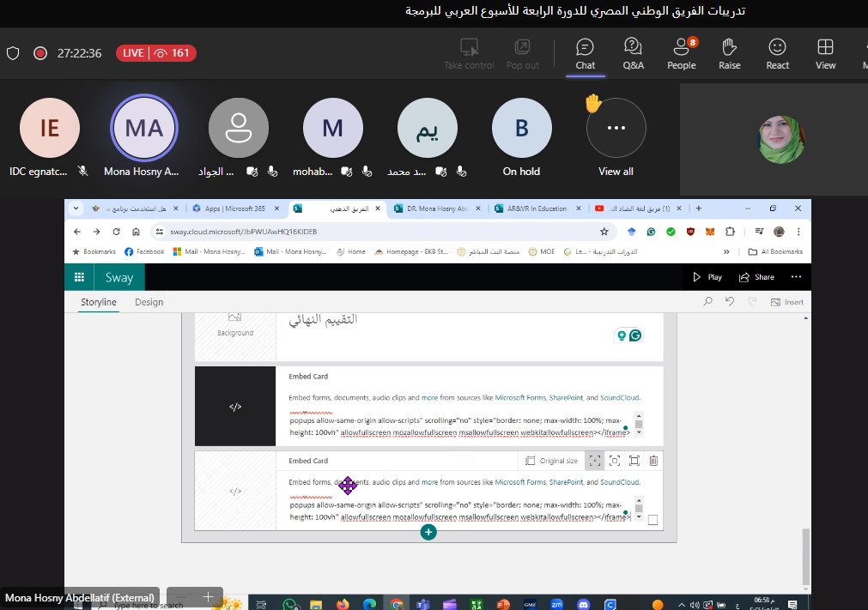Select the first Embed Card dark thumbnail
The height and width of the screenshot is (610, 868).
[x=235, y=406]
